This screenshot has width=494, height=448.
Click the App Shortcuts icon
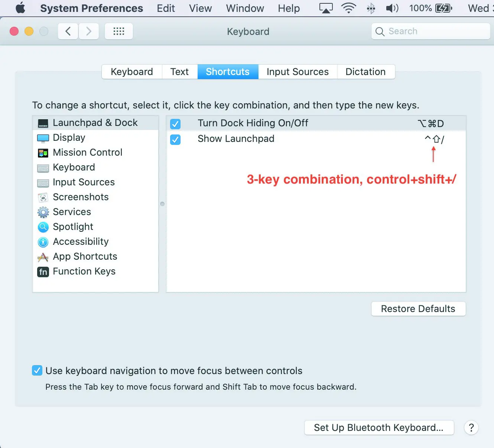coord(43,257)
